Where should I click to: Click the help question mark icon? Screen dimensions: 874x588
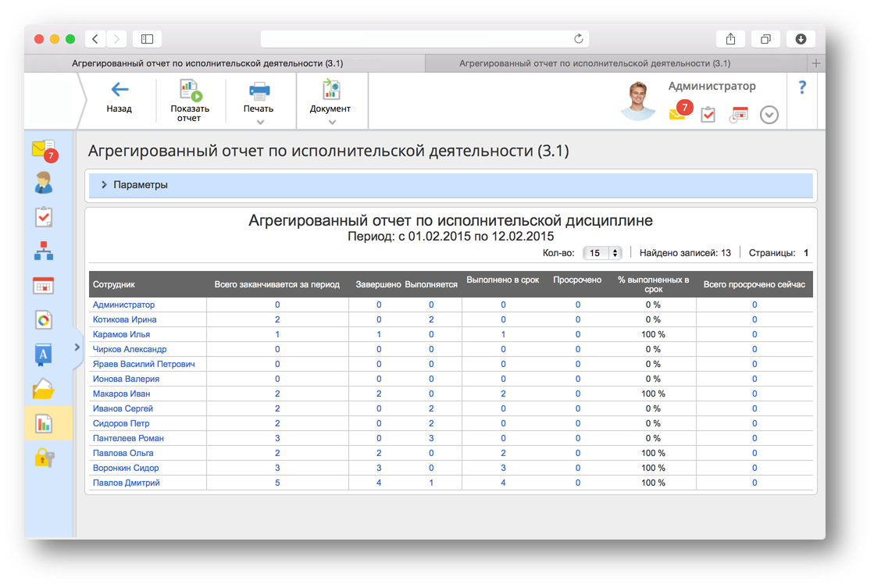coord(802,87)
